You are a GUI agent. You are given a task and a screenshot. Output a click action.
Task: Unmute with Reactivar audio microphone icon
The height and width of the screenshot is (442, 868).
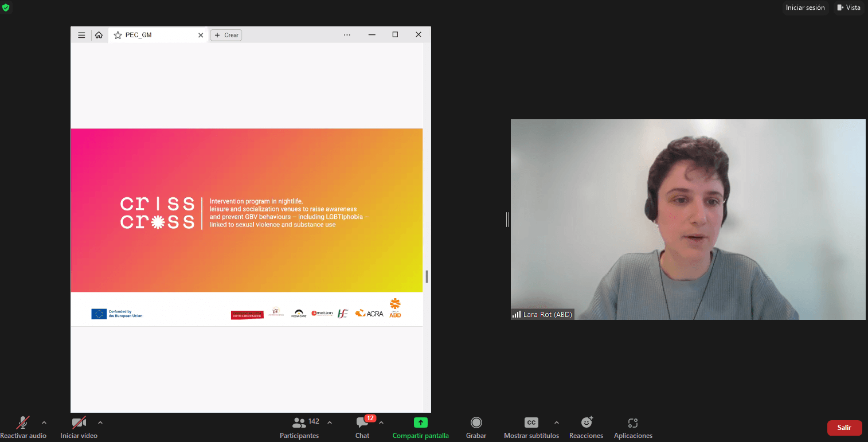pos(23,423)
